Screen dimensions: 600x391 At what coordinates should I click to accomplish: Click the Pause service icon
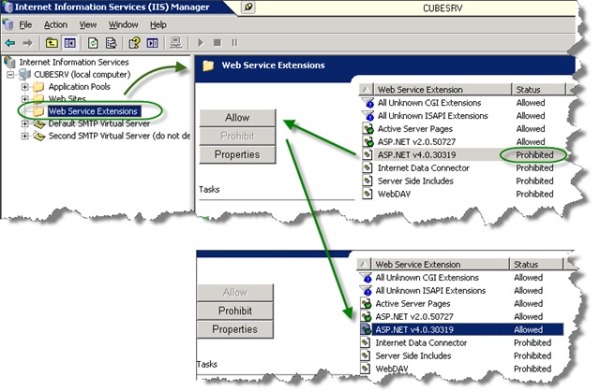(x=234, y=42)
